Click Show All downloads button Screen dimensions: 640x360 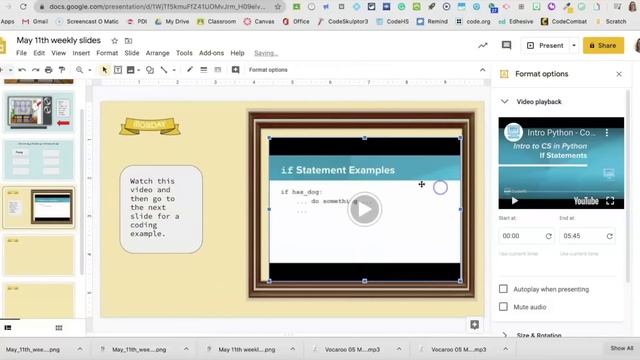point(622,348)
